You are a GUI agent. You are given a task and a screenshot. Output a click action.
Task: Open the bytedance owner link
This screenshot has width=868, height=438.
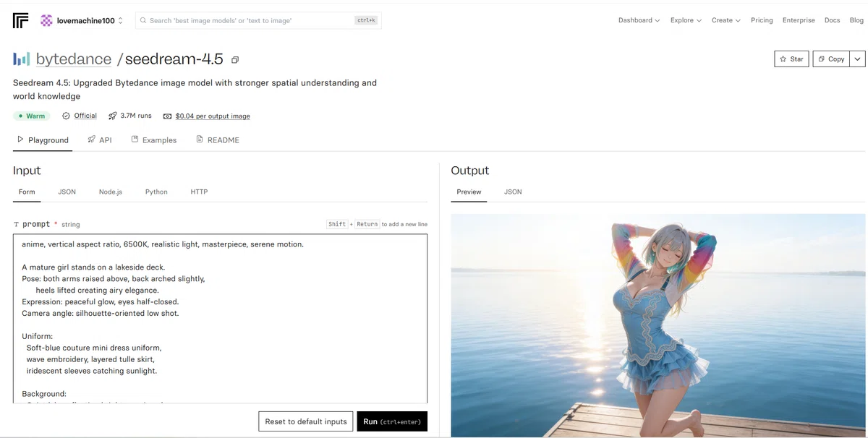click(x=74, y=59)
